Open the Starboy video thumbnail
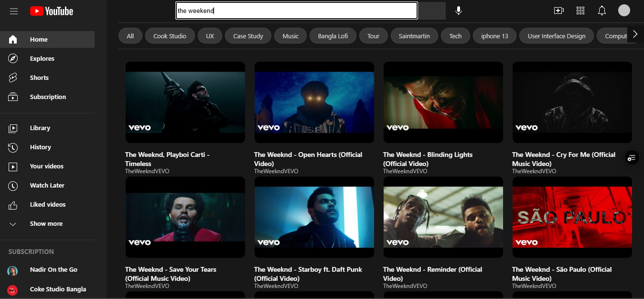The image size is (644, 299). (314, 217)
